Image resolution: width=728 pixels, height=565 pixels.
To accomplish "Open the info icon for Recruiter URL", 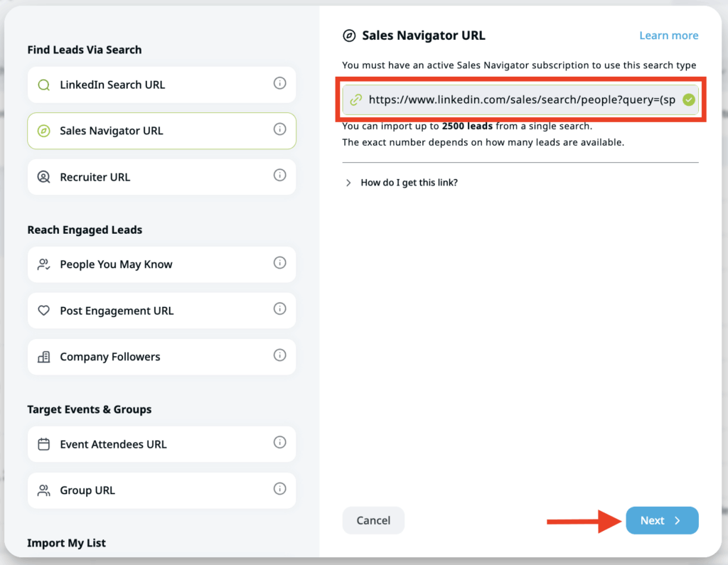I will click(279, 175).
